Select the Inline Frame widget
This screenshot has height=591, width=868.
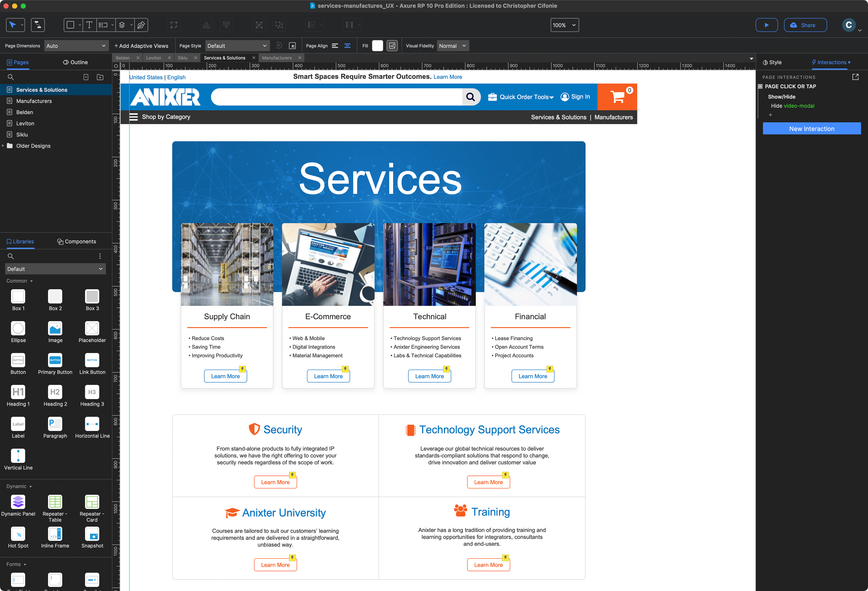tap(55, 537)
